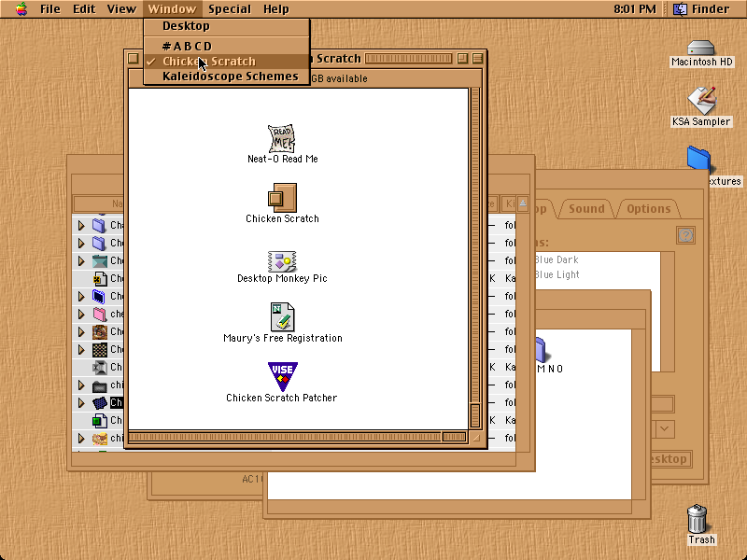The height and width of the screenshot is (560, 747).
Task: Select the Macintosh HD drive icon
Action: (x=701, y=49)
